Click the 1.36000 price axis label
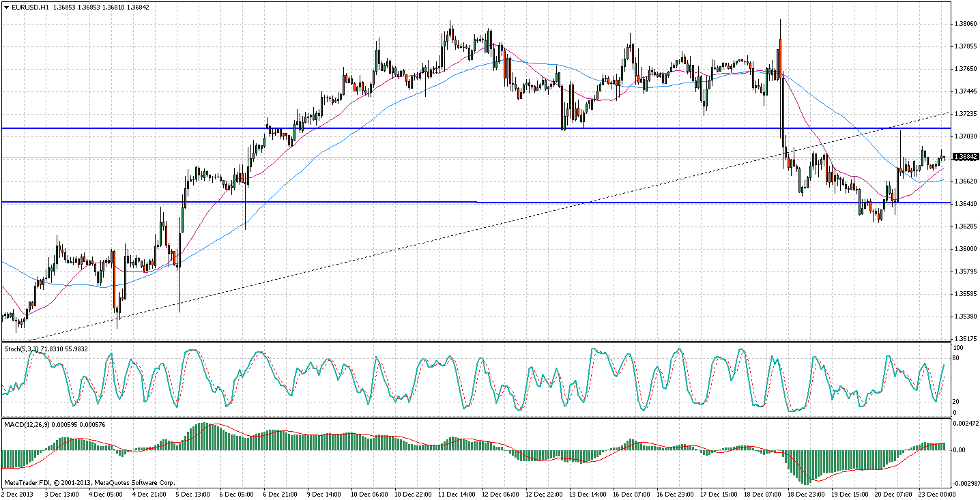 pos(964,249)
